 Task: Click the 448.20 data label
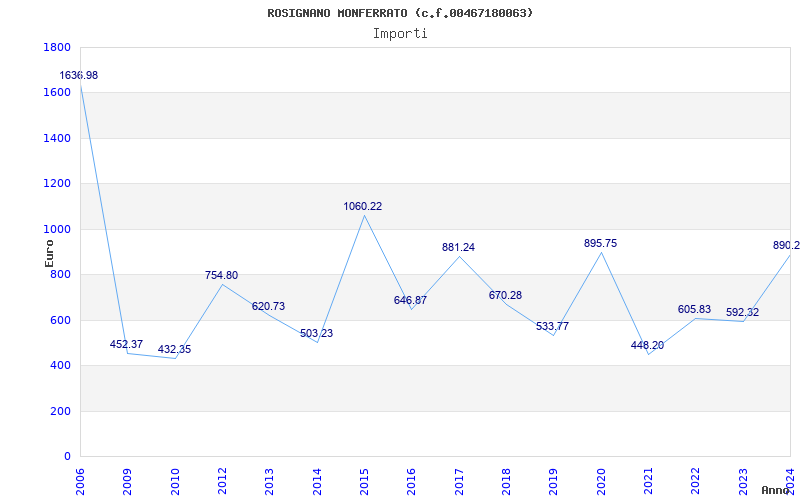pos(647,345)
